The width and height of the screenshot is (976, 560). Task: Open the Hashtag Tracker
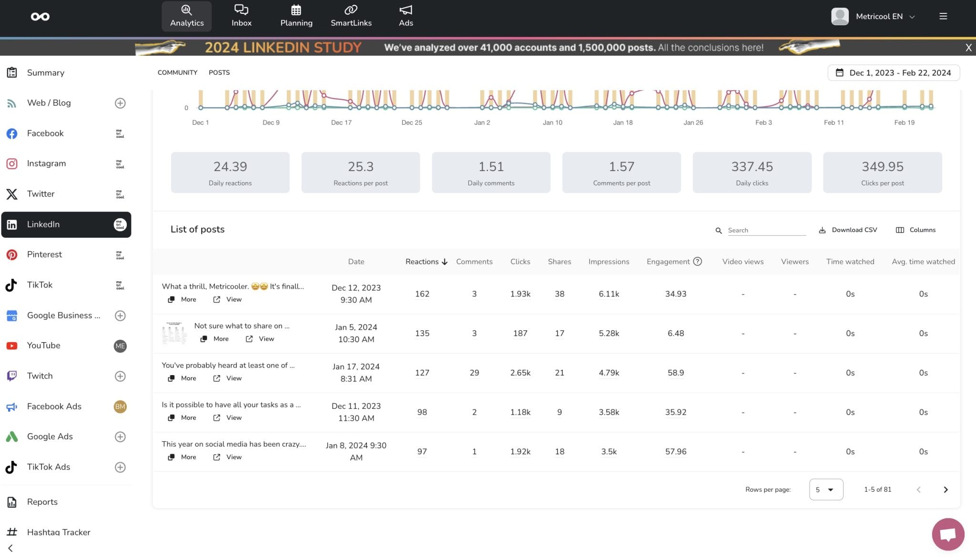click(x=58, y=532)
